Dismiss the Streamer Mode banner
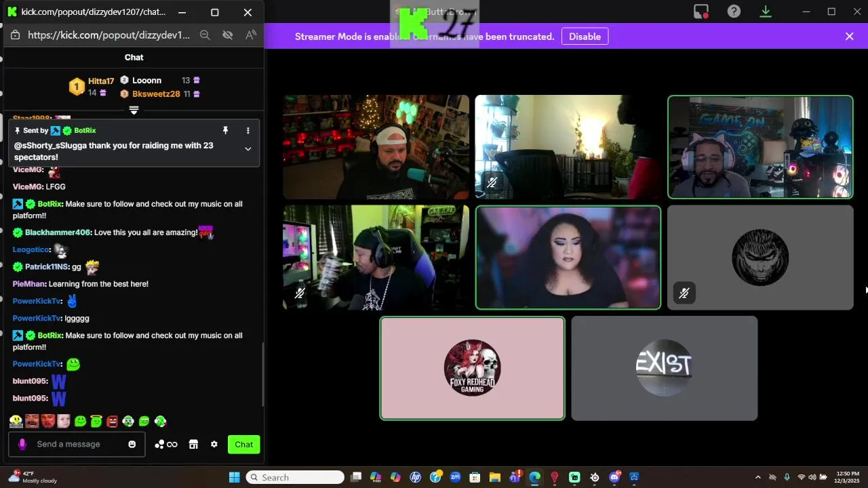 point(849,37)
